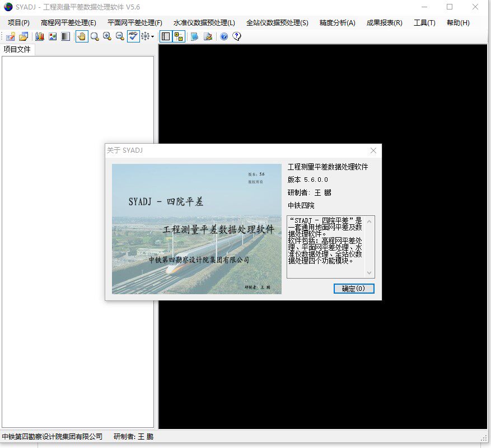Open the 精度分析(A) menu
This screenshot has width=491, height=448.
point(337,23)
